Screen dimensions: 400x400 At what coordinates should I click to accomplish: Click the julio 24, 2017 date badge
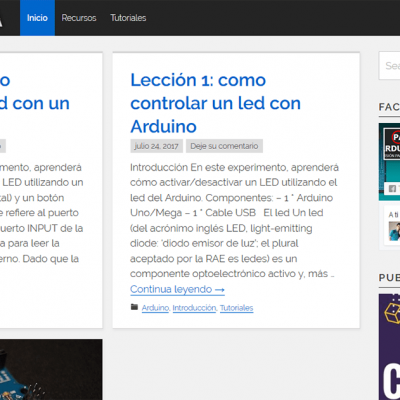(x=156, y=146)
